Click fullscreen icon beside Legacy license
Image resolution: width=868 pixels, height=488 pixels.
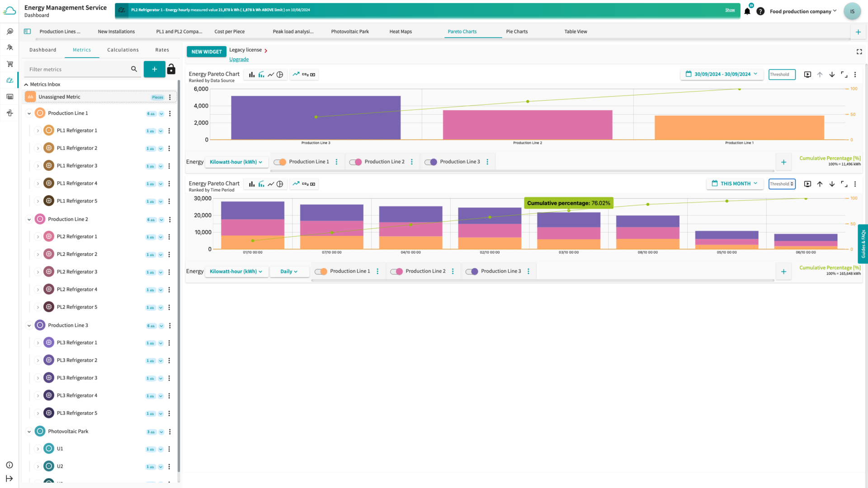[859, 52]
